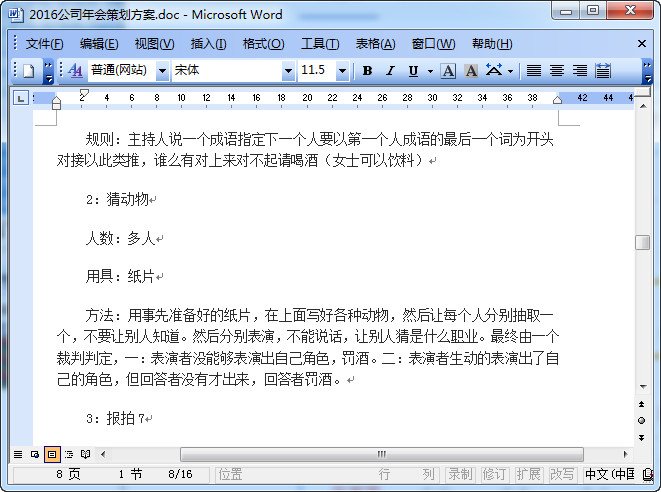Open the 插入(I) menu
The height and width of the screenshot is (492, 661).
(x=208, y=44)
